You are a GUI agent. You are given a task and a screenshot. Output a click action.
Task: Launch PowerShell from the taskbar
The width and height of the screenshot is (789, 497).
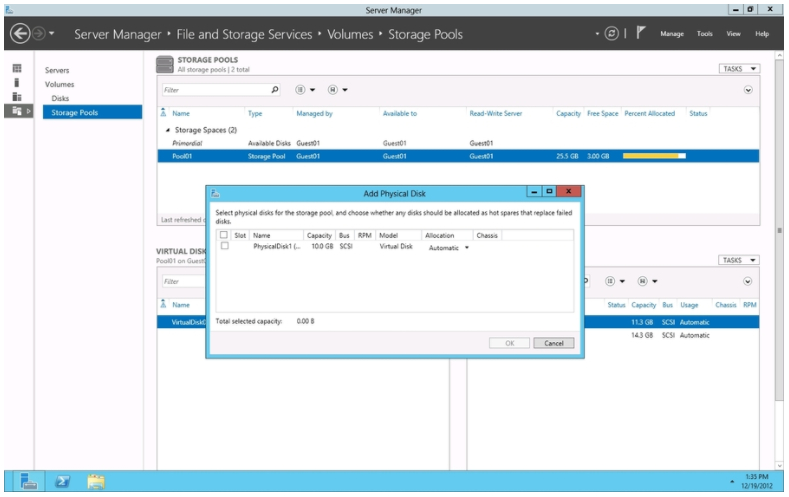click(x=62, y=481)
